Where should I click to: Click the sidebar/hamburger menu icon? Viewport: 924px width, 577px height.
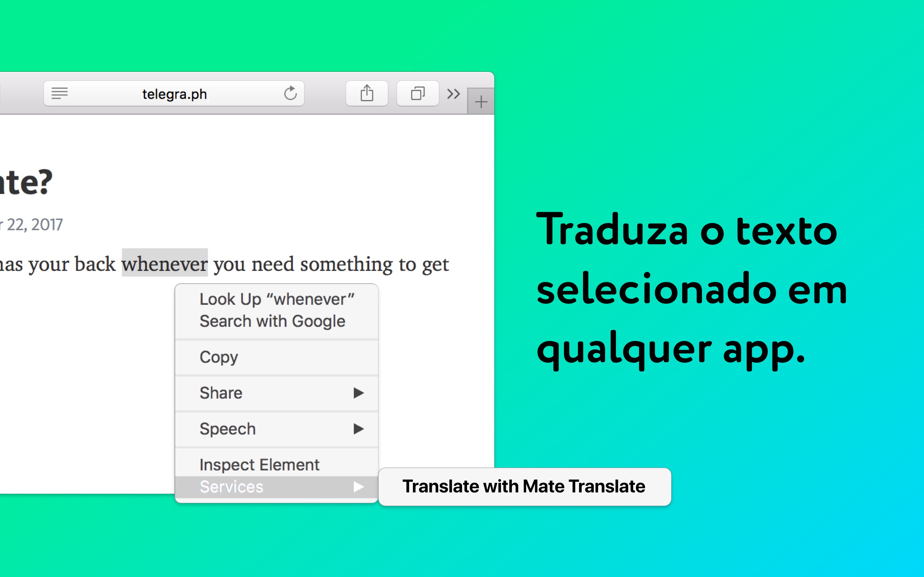(59, 94)
